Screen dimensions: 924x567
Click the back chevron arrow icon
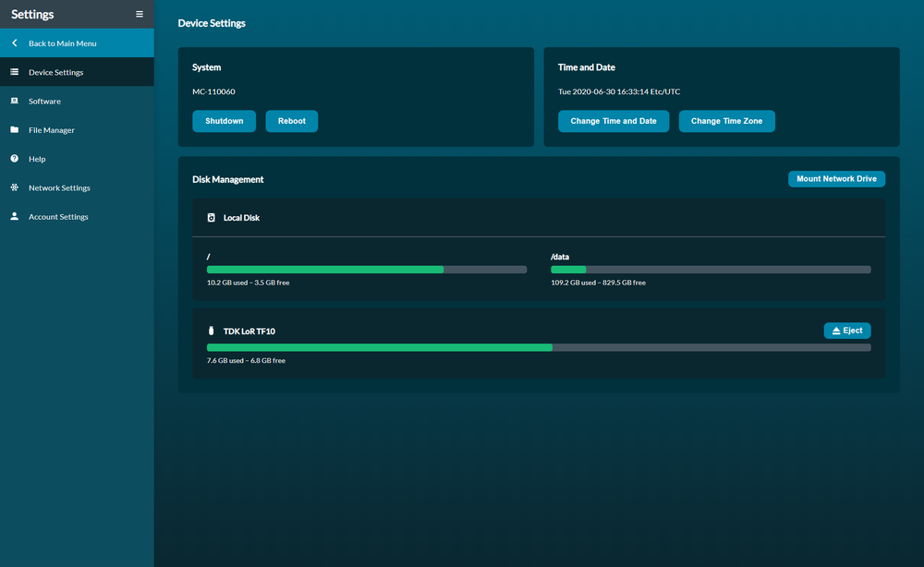pos(15,43)
